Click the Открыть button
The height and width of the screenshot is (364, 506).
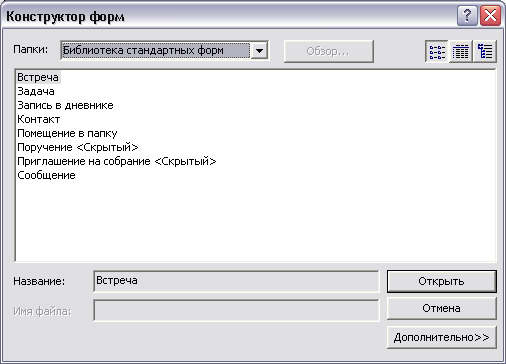click(441, 281)
